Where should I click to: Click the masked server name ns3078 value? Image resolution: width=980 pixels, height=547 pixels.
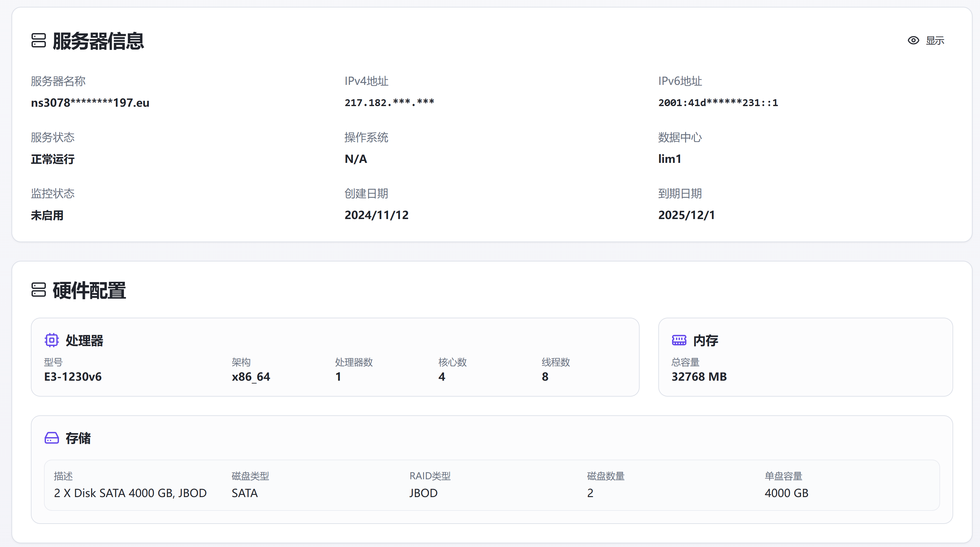point(90,103)
